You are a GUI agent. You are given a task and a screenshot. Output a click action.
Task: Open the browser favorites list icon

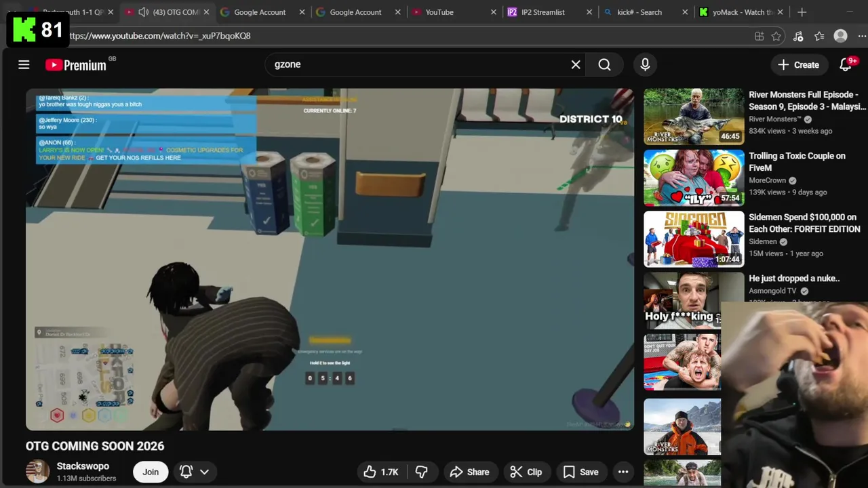(819, 36)
